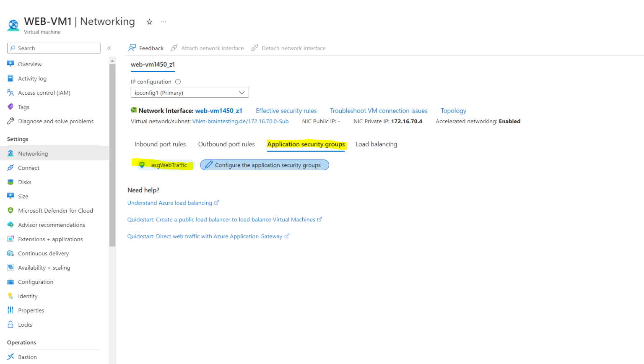Click the Properties bars icon
Image resolution: width=644 pixels, height=364 pixels.
(10, 310)
